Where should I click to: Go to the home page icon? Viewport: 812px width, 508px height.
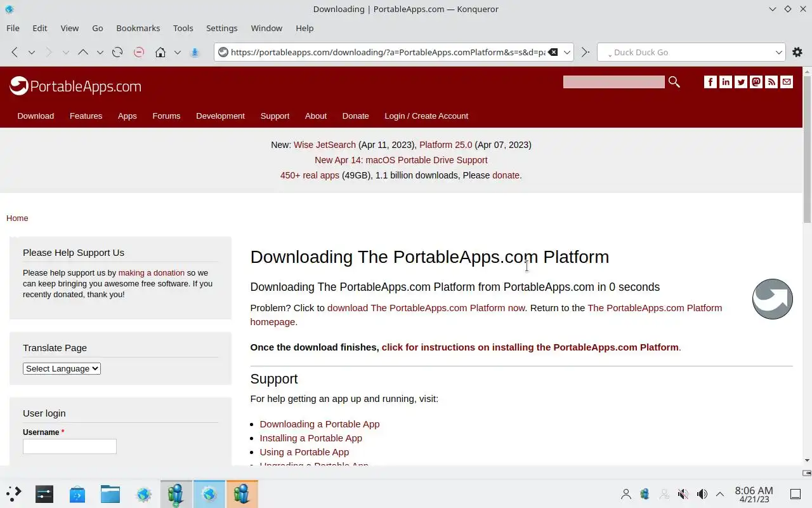pyautogui.click(x=160, y=52)
